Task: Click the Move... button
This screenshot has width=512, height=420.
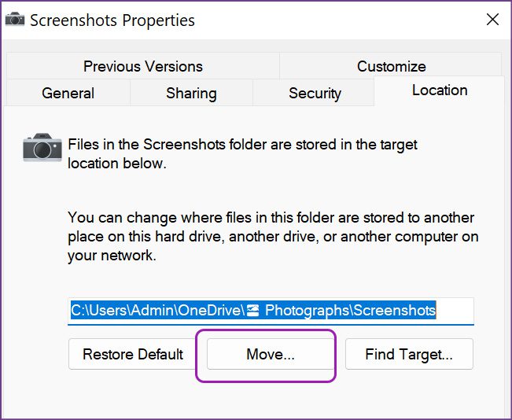Action: (x=271, y=355)
